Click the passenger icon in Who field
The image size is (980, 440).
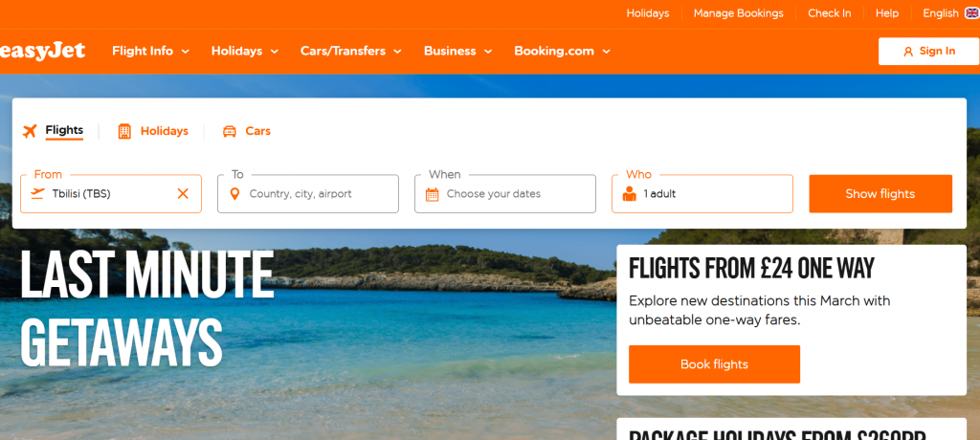pyautogui.click(x=630, y=194)
